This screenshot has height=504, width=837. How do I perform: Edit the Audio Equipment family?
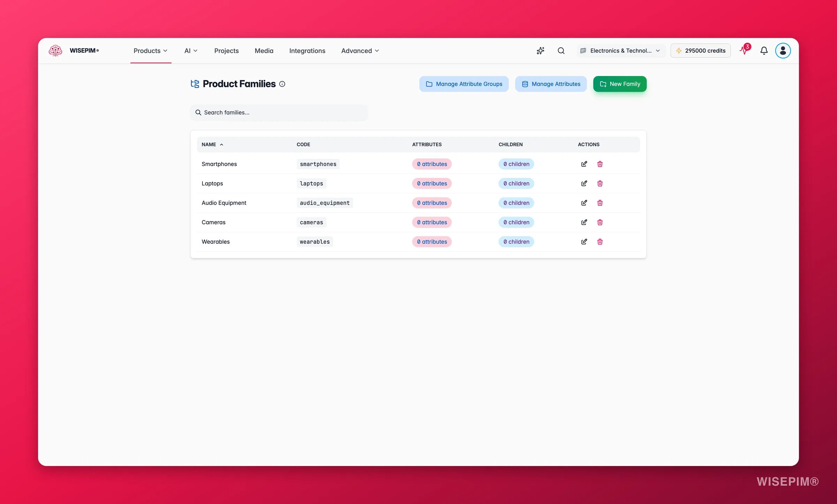point(584,203)
